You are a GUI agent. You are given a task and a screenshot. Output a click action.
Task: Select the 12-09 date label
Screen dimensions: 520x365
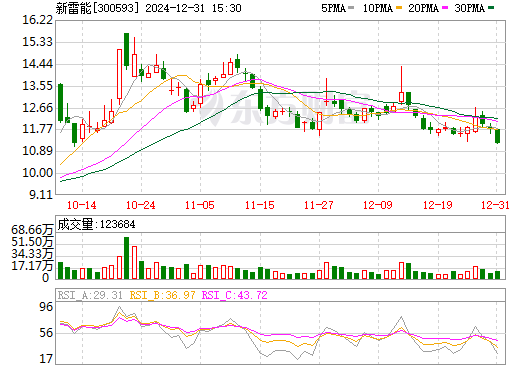click(x=378, y=205)
